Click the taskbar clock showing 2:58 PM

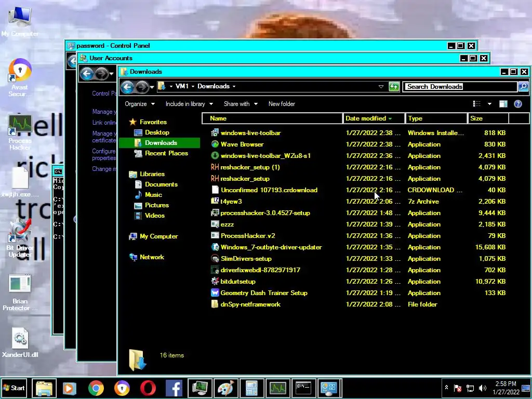(506, 388)
